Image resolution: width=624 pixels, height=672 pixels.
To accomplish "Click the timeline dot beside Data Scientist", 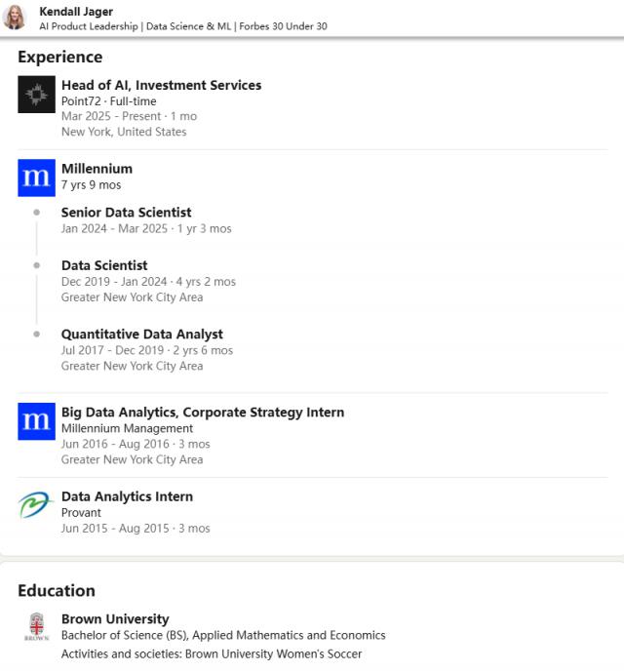I will pos(37,265).
